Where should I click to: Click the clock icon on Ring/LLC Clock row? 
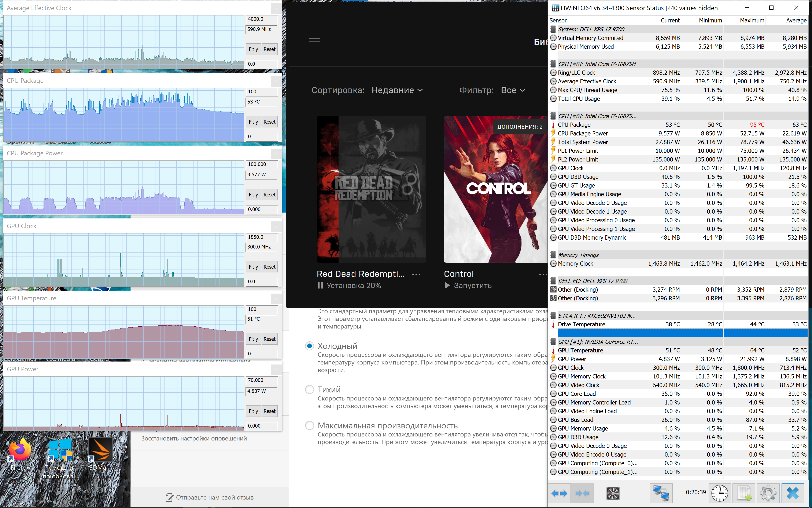(x=553, y=73)
